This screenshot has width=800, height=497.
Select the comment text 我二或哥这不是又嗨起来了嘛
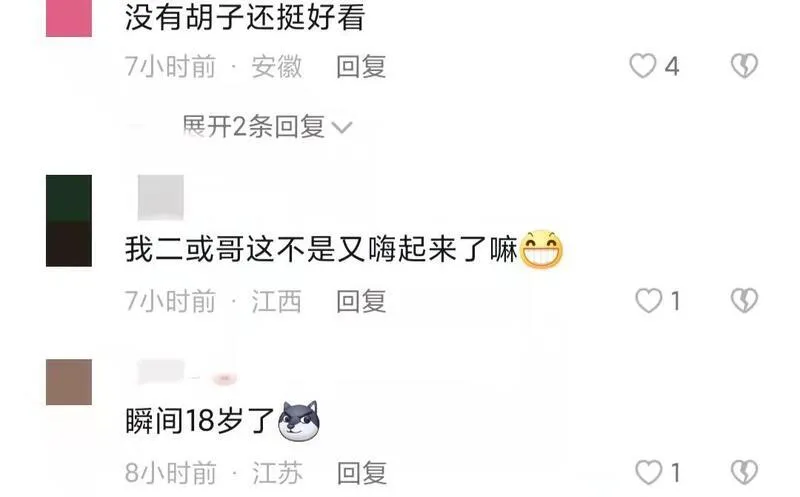tap(321, 250)
